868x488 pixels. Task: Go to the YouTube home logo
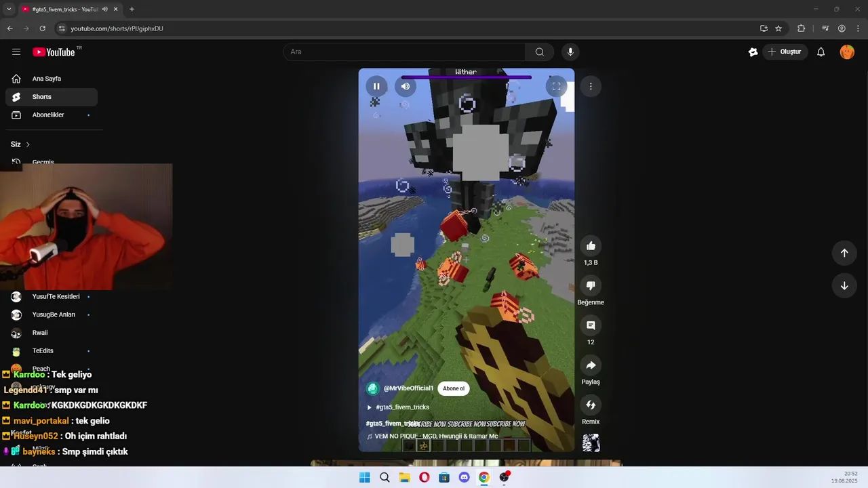54,52
